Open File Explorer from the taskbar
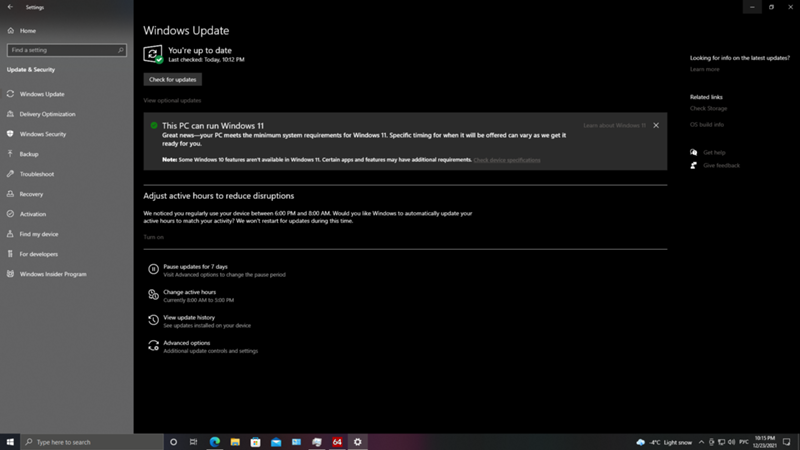The height and width of the screenshot is (450, 800). coord(235,442)
